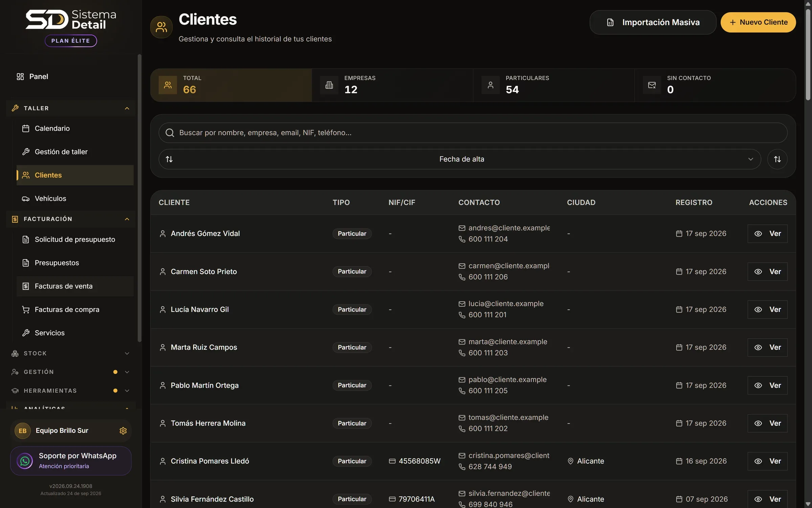Select the Empresas building icon card
The width and height of the screenshot is (812, 508).
[x=329, y=85]
